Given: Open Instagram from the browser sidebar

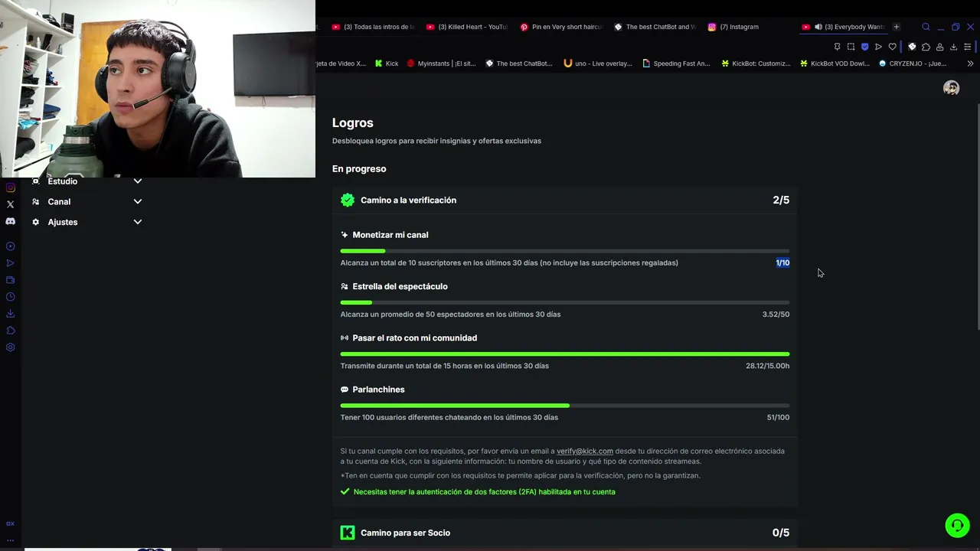Looking at the screenshot, I should pos(11,187).
